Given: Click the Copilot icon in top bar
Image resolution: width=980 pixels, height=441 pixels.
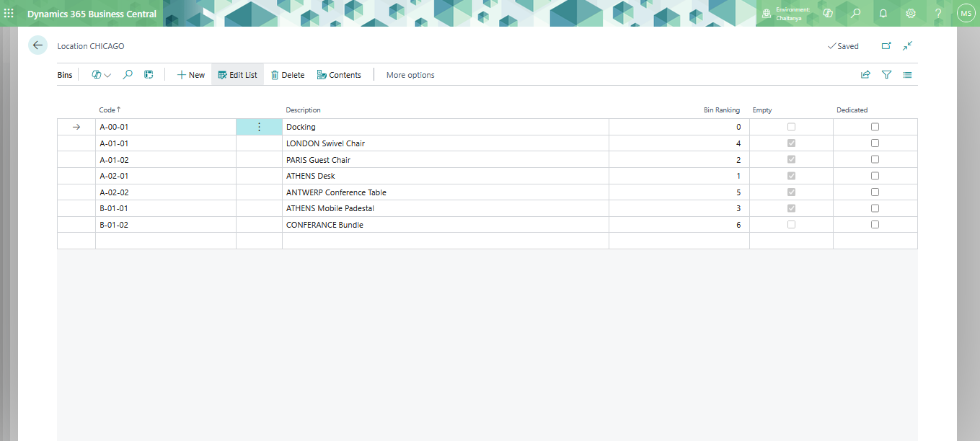Looking at the screenshot, I should point(828,13).
